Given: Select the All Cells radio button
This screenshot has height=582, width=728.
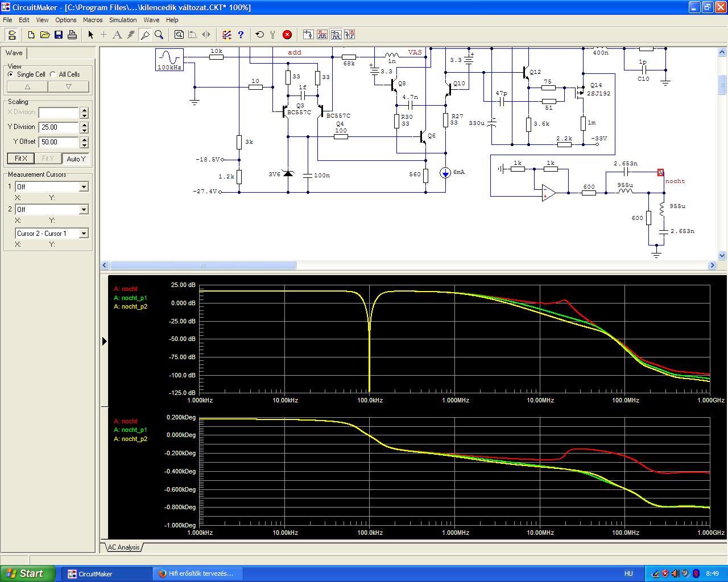Looking at the screenshot, I should tap(53, 74).
